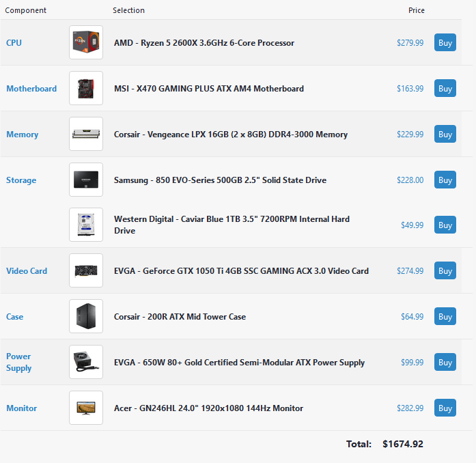476x463 pixels.
Task: Open the Motherboard component category link
Action: coord(31,88)
